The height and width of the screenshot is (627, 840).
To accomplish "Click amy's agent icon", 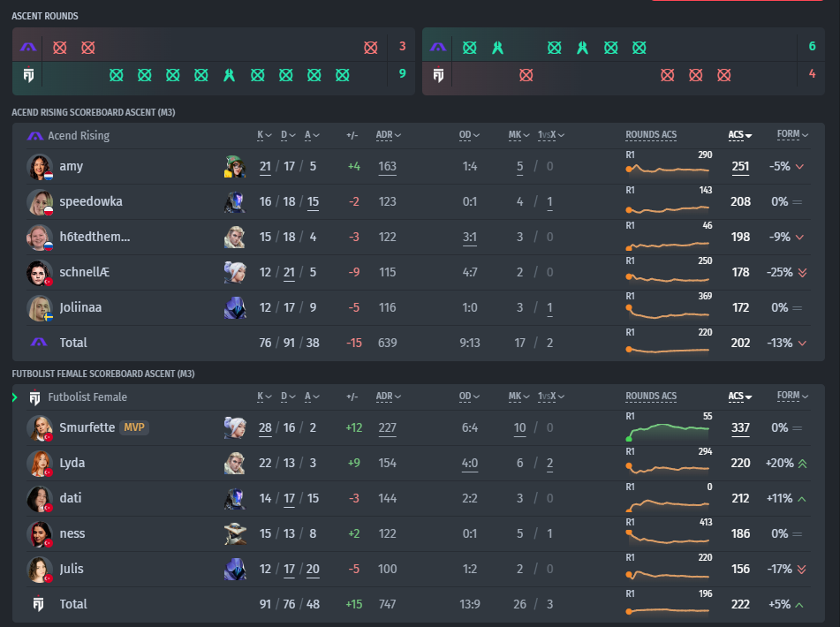I will 235,167.
